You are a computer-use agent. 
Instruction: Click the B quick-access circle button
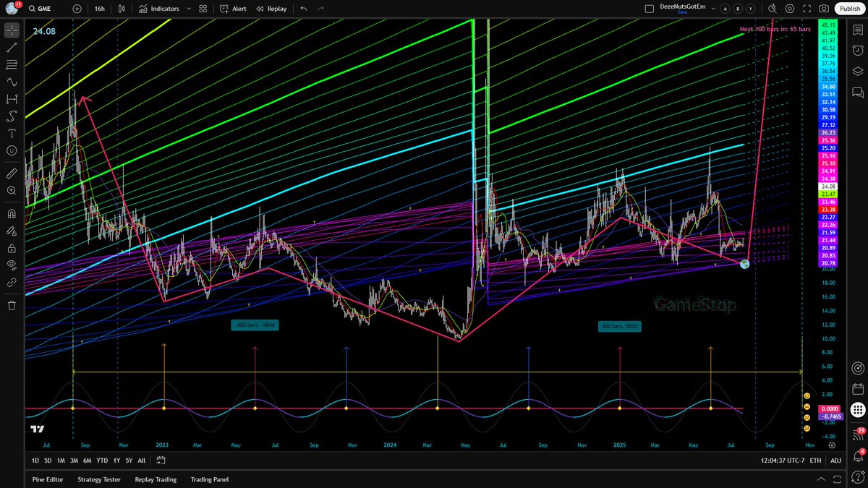coord(737,9)
